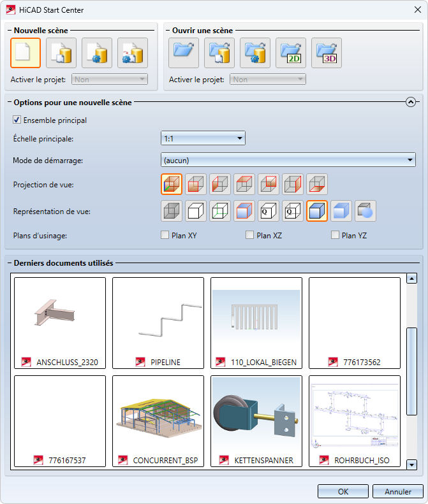Select seventh view projection with red bottom face

pos(317,184)
